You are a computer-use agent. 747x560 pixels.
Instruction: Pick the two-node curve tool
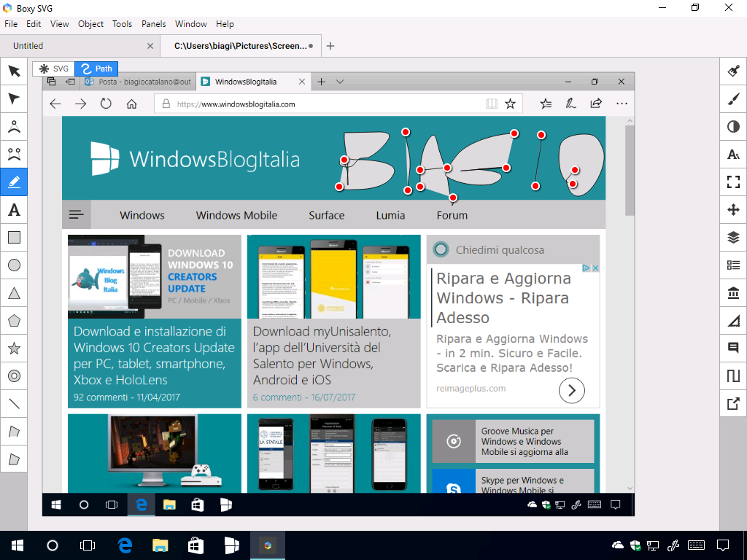point(15,155)
